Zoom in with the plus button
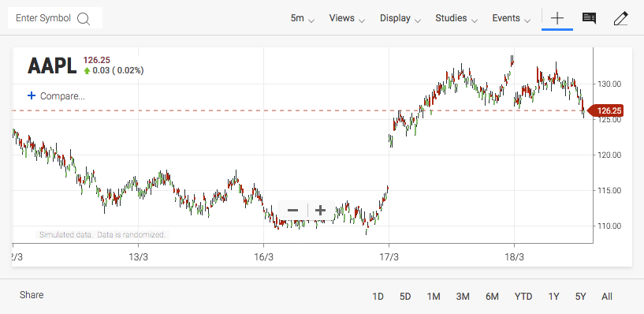 click(x=320, y=211)
